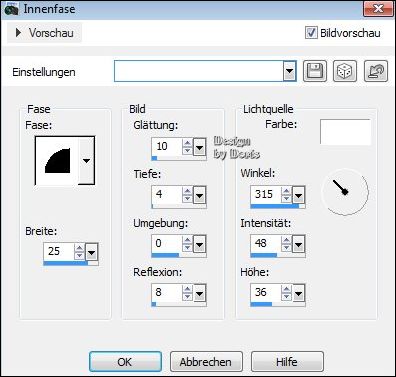Decrease Umgebung with the down spinner arrow

pyautogui.click(x=187, y=249)
